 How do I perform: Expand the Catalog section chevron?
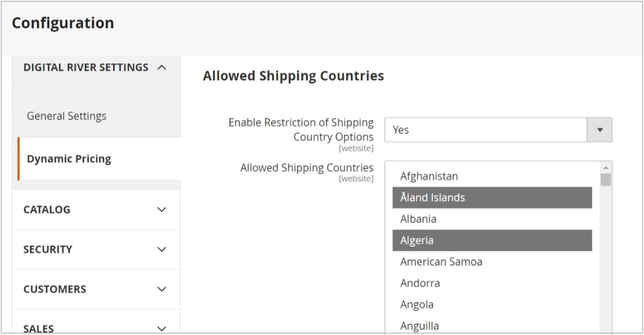(162, 210)
